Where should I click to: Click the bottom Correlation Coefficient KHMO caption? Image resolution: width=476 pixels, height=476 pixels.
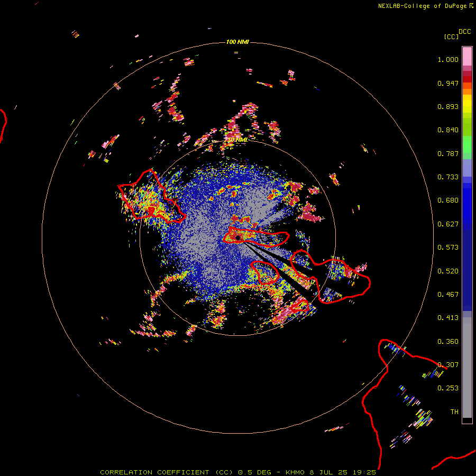tap(238, 472)
